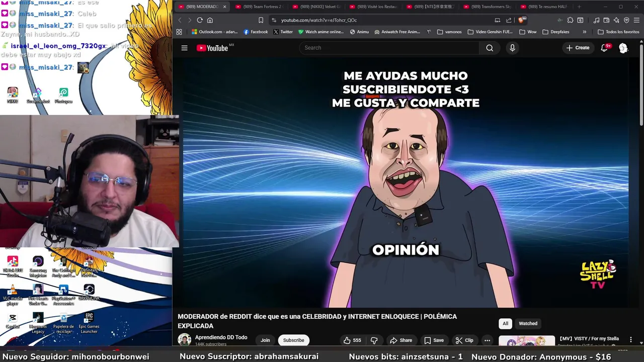Screen dimensions: 644x362
Task: Open the channel avatar of Aprendiendo DD Todo
Action: point(184,340)
